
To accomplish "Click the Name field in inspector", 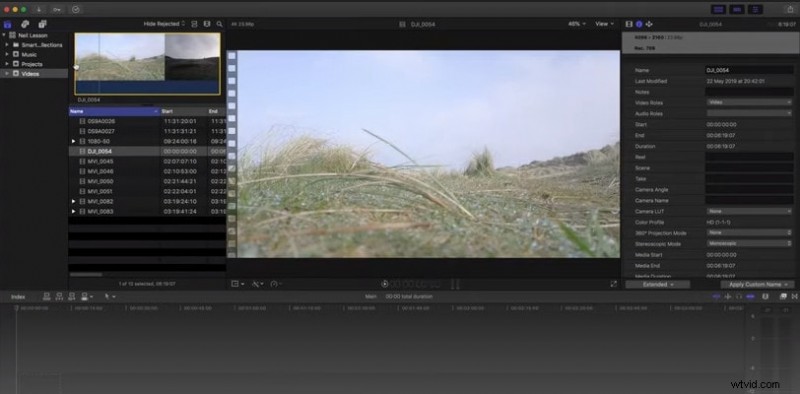I will point(749,70).
